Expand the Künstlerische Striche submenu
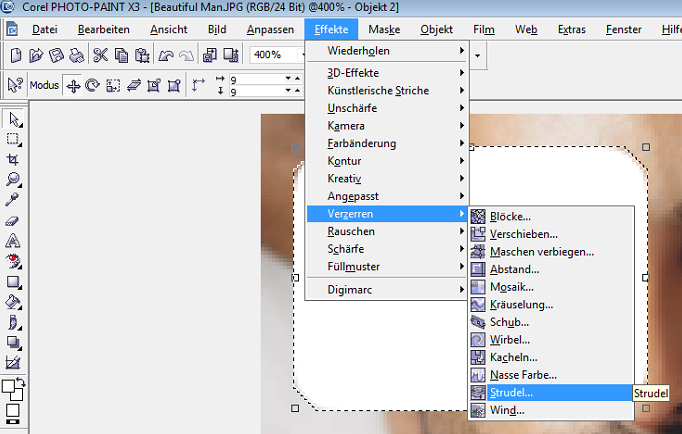 387,90
